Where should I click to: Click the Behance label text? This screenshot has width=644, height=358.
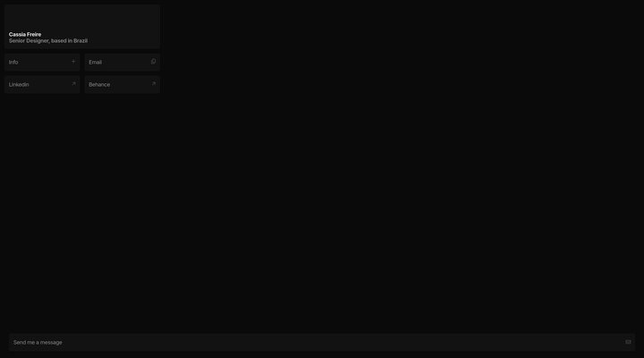click(99, 84)
